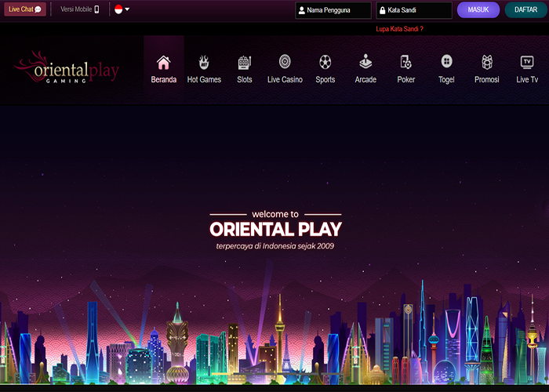Open the Togel menu label
Image resolution: width=549 pixels, height=392 pixels.
(x=446, y=80)
